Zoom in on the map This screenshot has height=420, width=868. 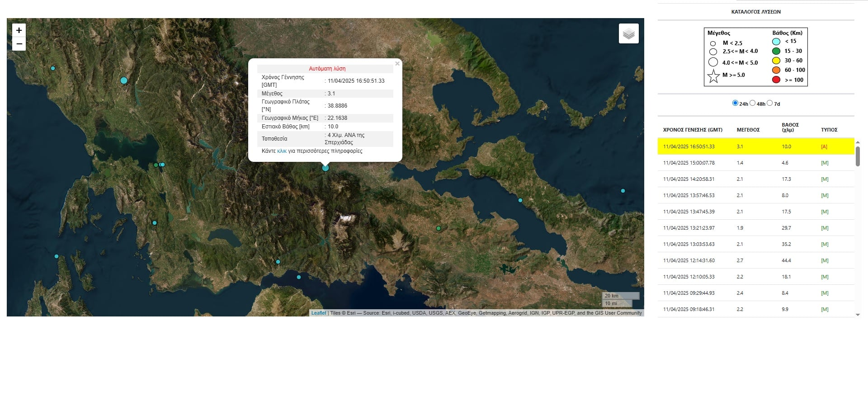pyautogui.click(x=19, y=30)
